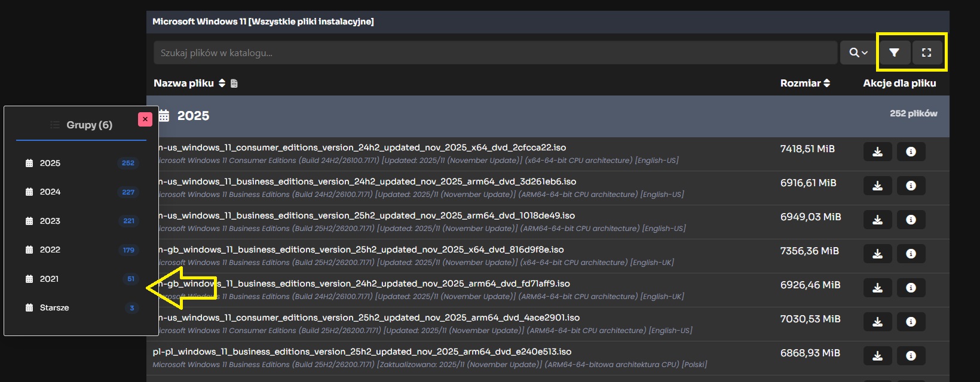Click the filter funnel icon
The height and width of the screenshot is (382, 980).
(x=894, y=53)
